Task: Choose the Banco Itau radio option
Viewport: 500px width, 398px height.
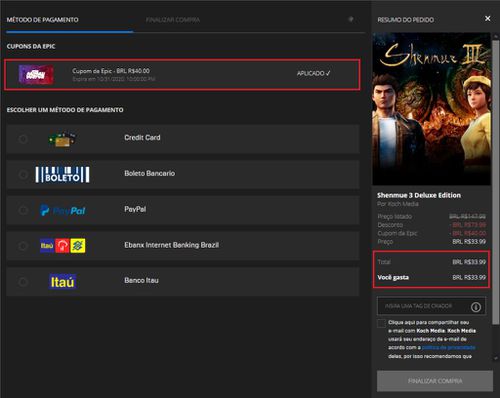Action: point(23,282)
